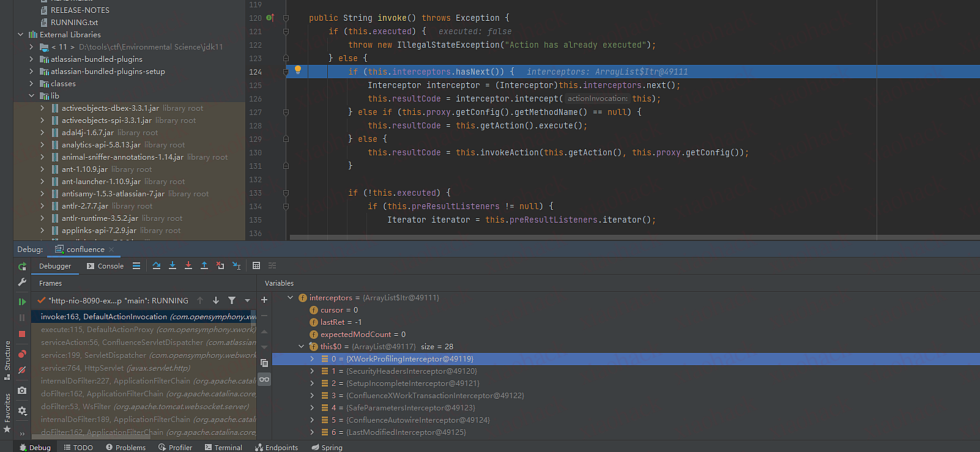Switch to the Console tab

click(x=105, y=266)
